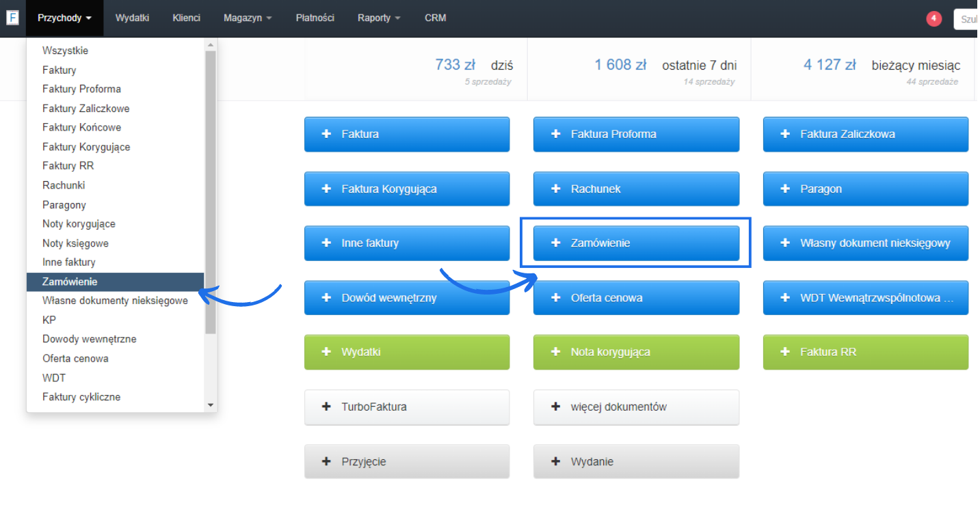This screenshot has height=518, width=980.
Task: Add a Faktura Zaliczkowa document
Action: point(866,134)
